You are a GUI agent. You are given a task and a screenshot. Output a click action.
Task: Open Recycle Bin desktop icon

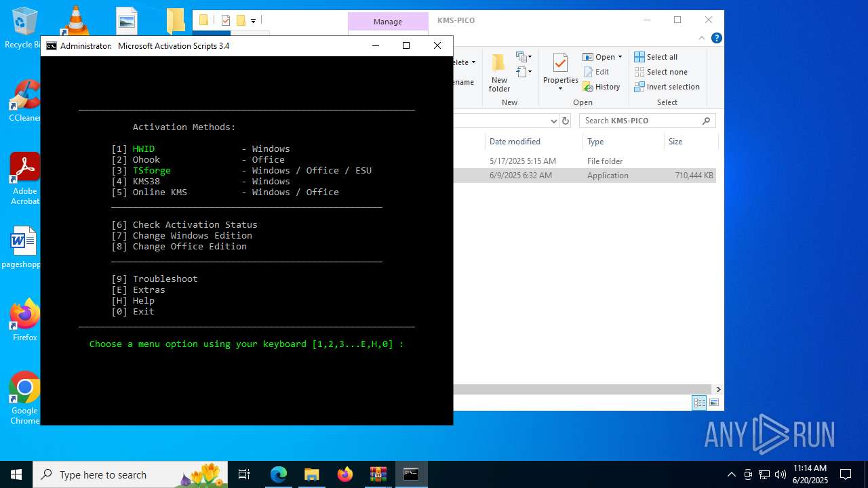(x=25, y=28)
